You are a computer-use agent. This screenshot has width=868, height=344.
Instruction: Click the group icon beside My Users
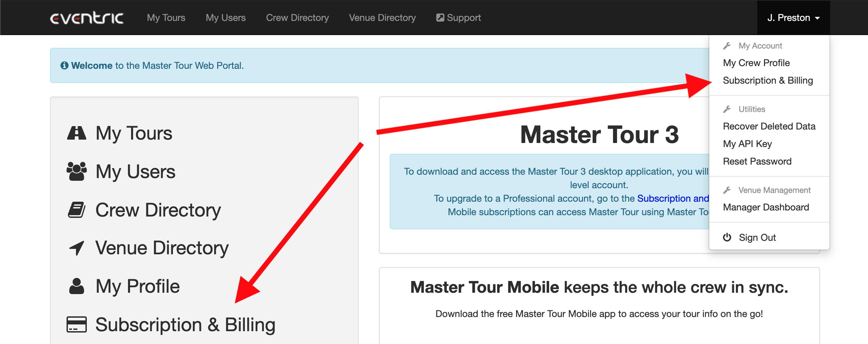(x=77, y=171)
